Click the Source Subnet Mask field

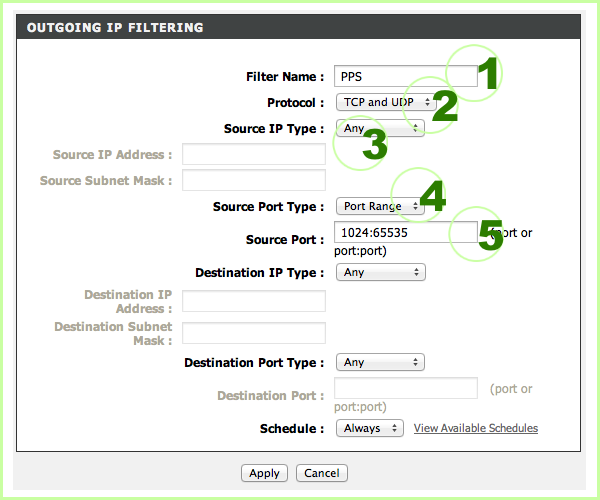254,180
